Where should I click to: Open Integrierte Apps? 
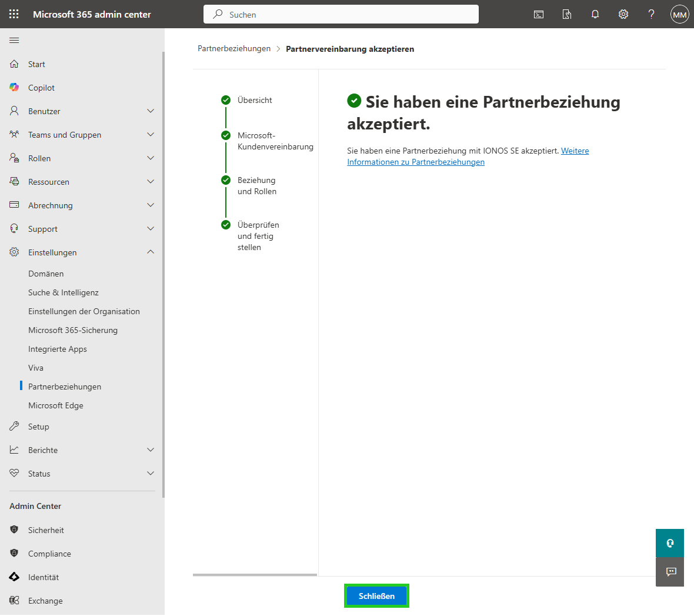point(58,349)
